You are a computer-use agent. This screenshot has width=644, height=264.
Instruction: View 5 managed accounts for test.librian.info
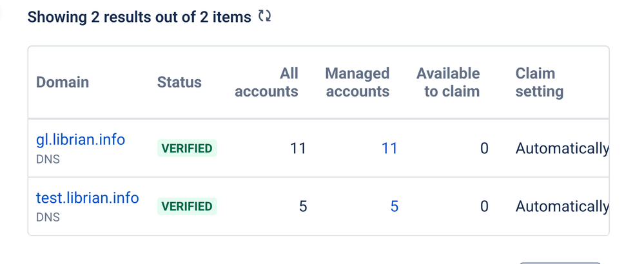pyautogui.click(x=395, y=206)
